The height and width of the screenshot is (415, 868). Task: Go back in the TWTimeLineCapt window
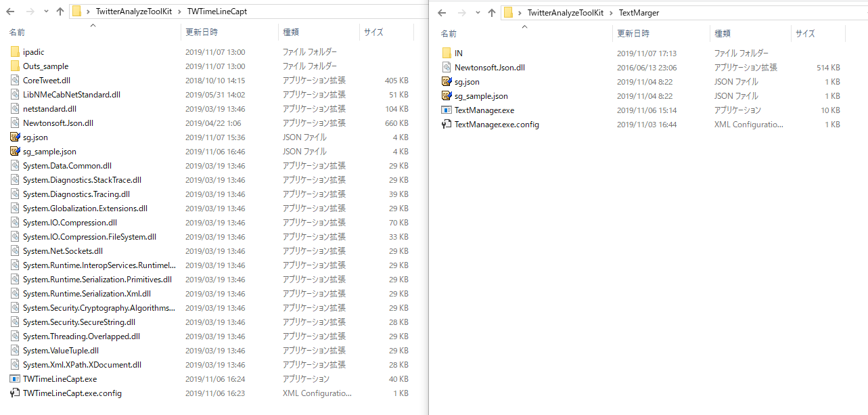11,12
